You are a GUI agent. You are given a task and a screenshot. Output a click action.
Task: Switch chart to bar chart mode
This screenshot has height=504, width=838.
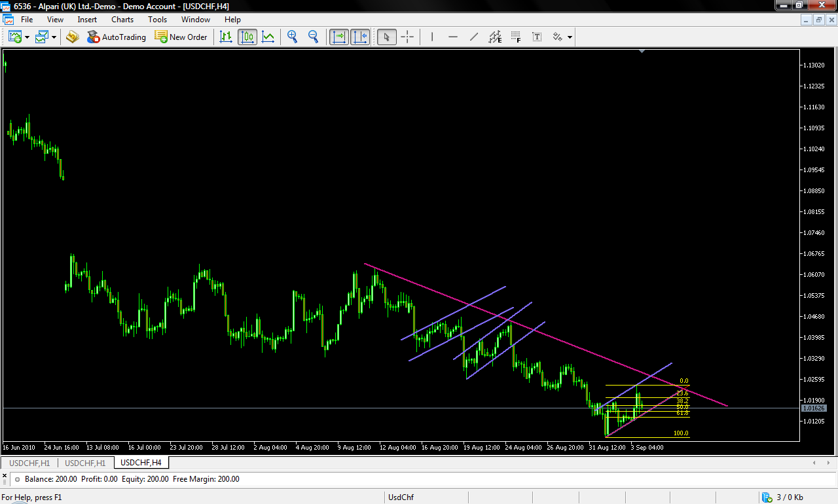pos(226,37)
